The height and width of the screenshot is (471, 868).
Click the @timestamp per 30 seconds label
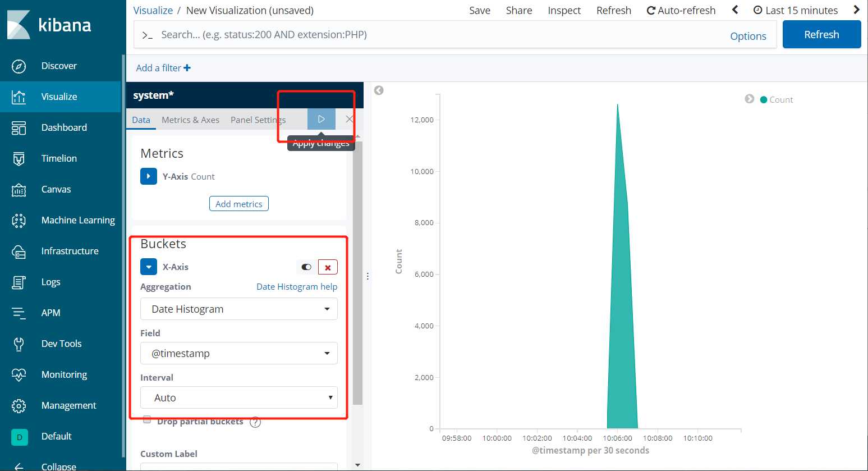tap(590, 450)
